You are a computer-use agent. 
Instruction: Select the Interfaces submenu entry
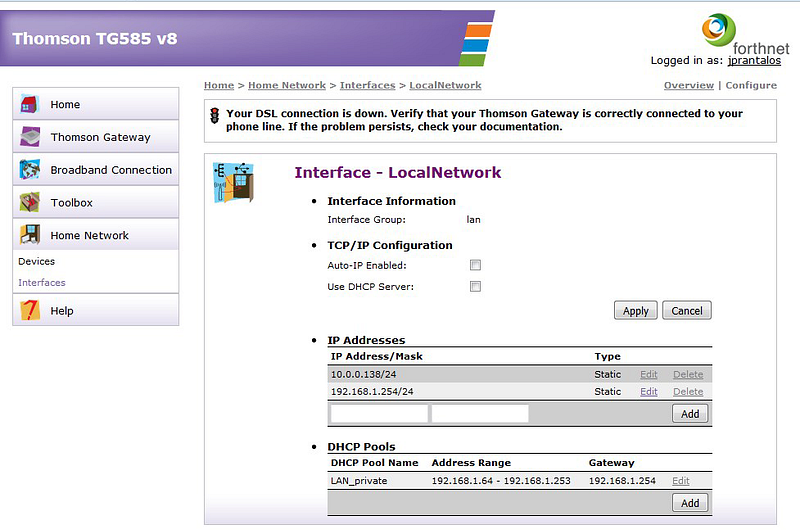(x=42, y=283)
